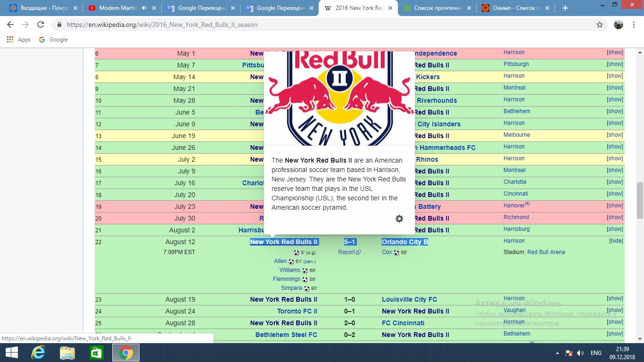Open the Melbourne location link

tap(517, 135)
